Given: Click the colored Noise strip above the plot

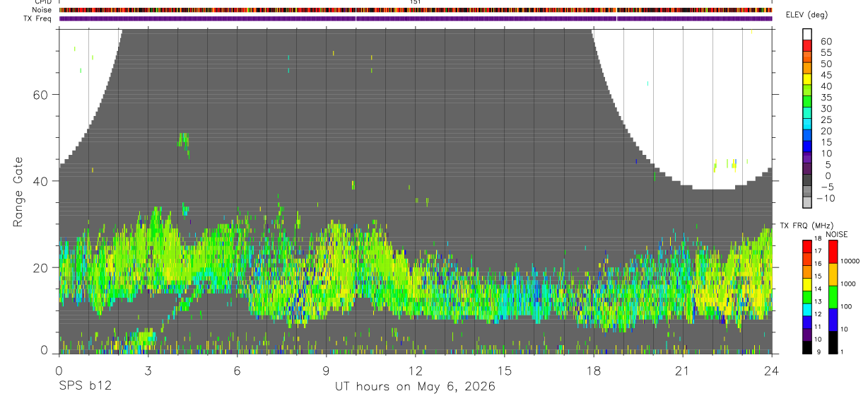Looking at the screenshot, I should (x=416, y=10).
